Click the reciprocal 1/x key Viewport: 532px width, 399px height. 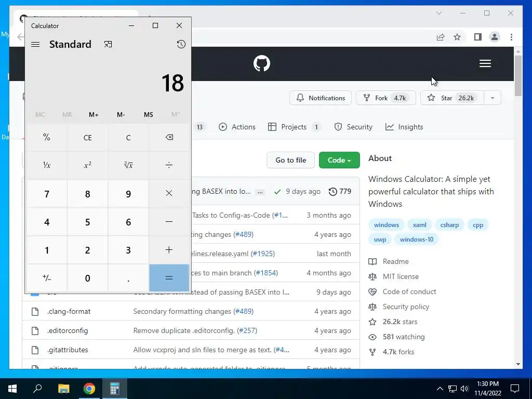coord(47,165)
